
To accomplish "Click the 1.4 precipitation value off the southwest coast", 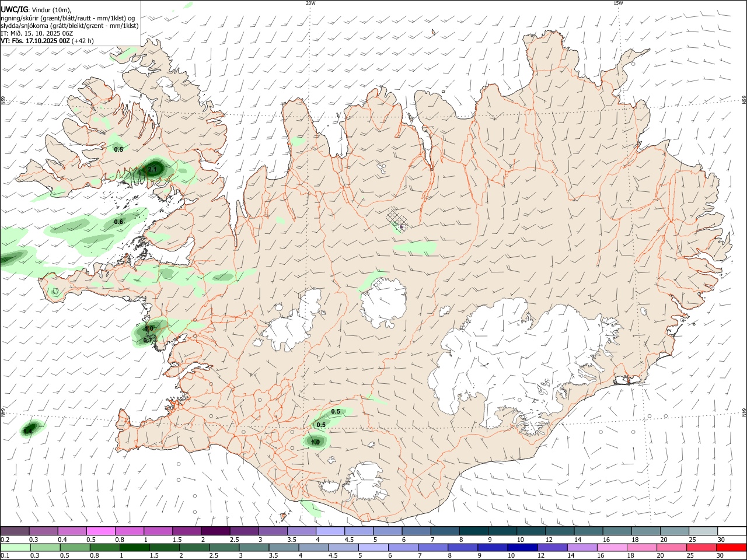I will tap(27, 430).
